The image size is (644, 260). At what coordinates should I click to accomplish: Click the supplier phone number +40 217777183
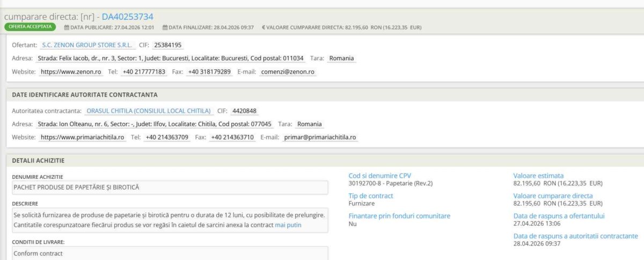point(144,71)
